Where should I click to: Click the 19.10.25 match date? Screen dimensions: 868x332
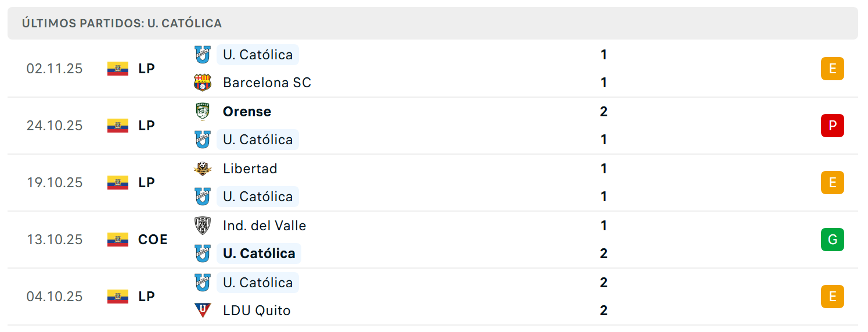55,183
